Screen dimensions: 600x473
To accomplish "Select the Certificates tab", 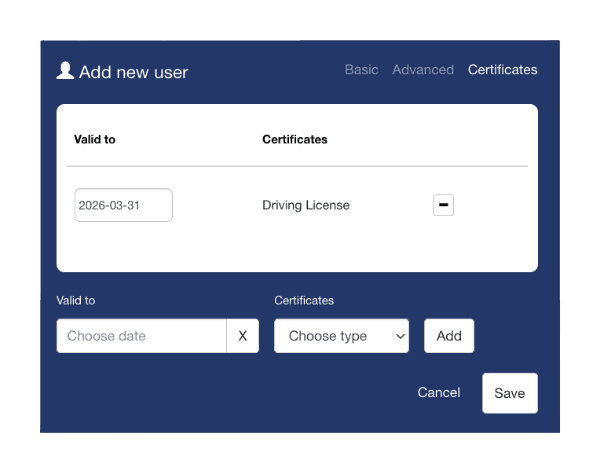I will [502, 70].
